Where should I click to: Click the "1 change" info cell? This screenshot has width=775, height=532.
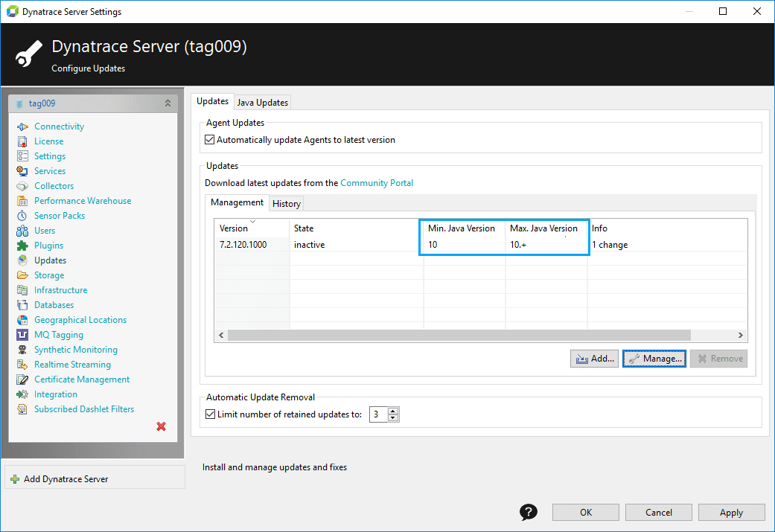610,245
